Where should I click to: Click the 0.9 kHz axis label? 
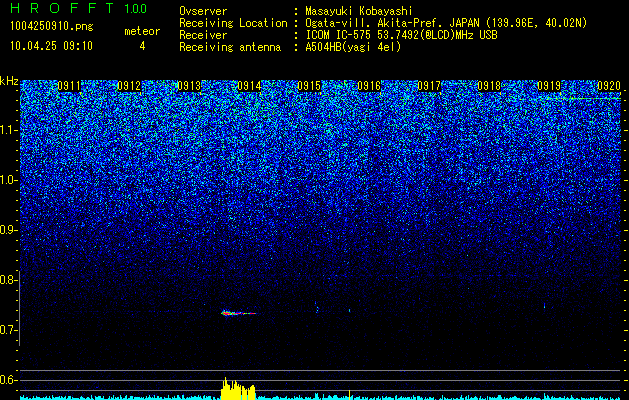tap(9, 230)
